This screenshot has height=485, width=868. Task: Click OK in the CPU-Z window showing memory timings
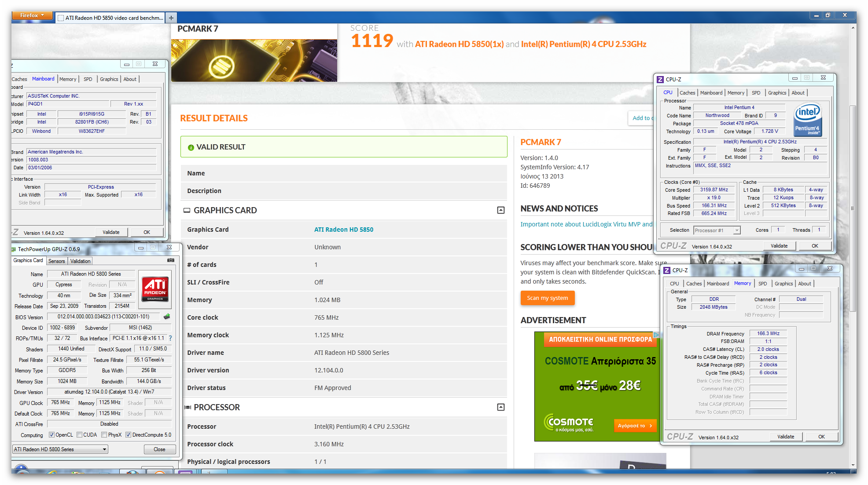coord(821,437)
